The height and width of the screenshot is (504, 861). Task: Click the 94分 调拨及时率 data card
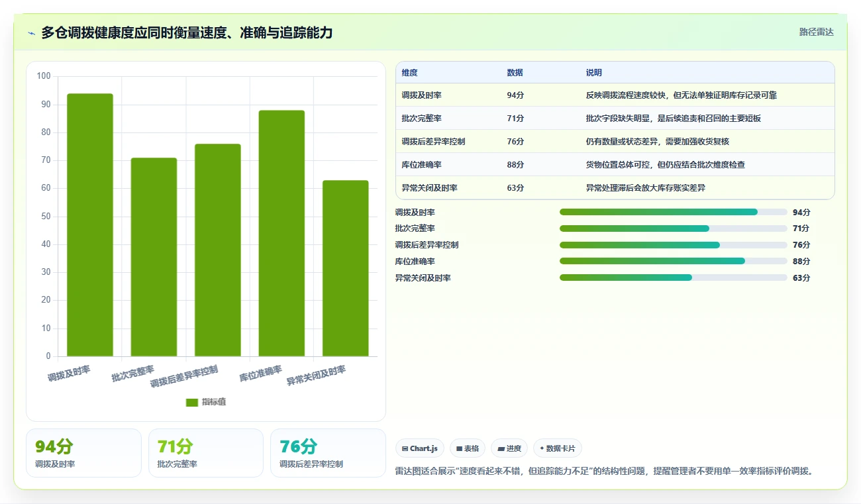[83, 453]
